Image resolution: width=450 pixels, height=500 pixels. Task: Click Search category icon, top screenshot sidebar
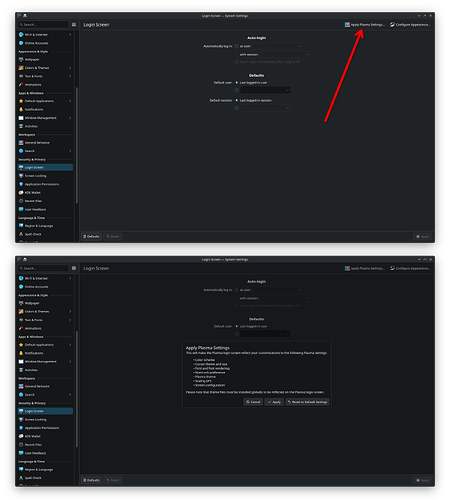coord(21,151)
